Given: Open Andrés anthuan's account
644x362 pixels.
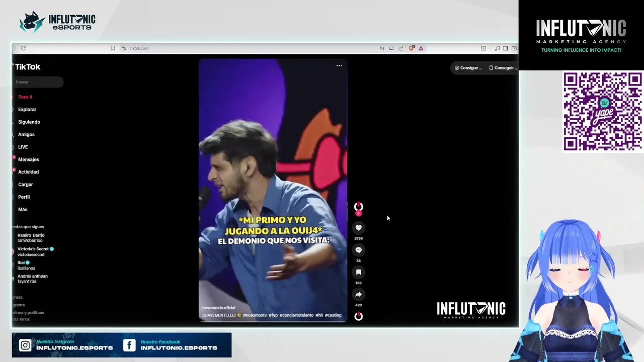Looking at the screenshot, I should tap(32, 279).
